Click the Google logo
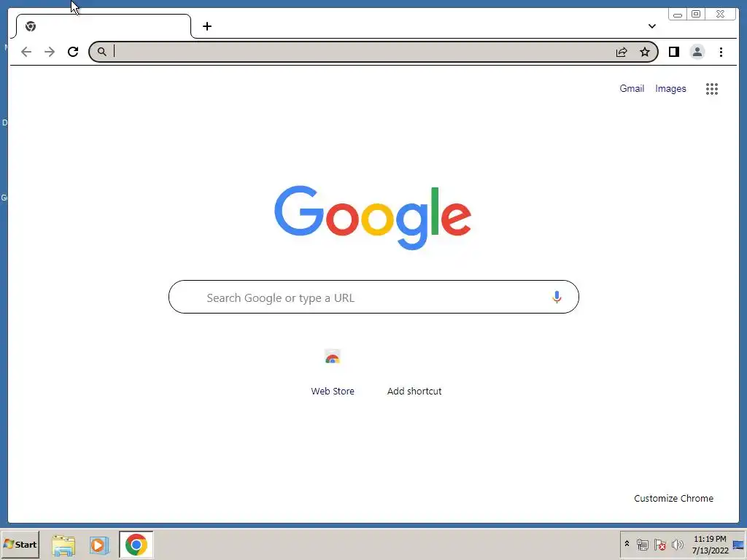Screen dimensions: 747x560 click(373, 217)
